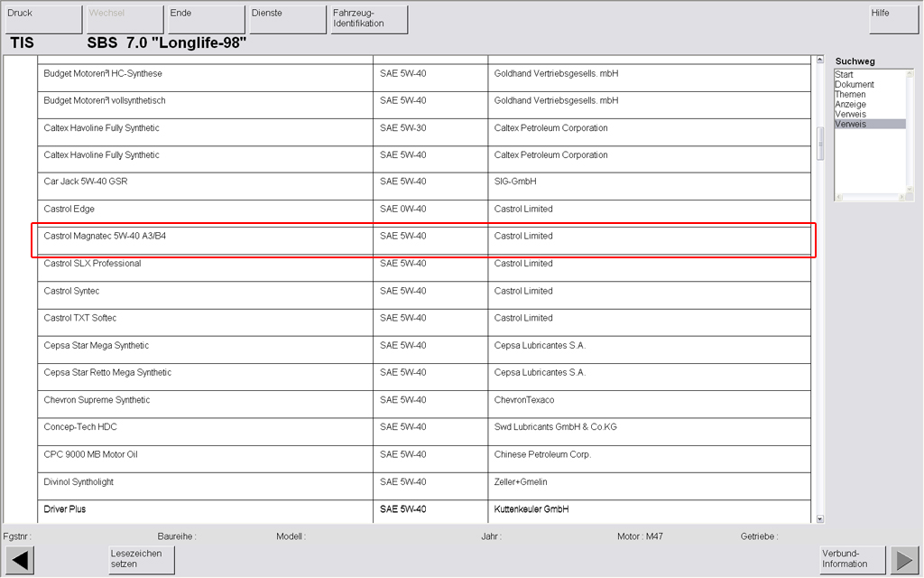
Task: Open Fahrzeug-Identifikation
Action: click(368, 19)
